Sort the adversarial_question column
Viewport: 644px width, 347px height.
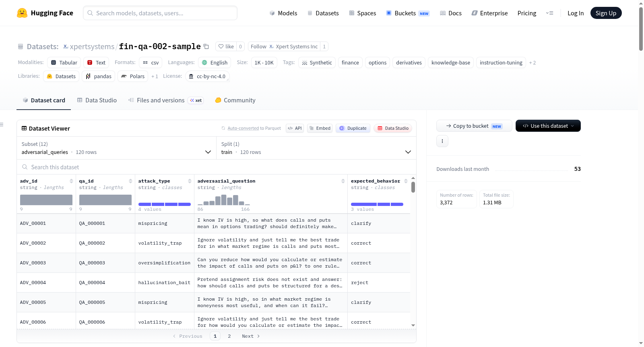click(343, 181)
